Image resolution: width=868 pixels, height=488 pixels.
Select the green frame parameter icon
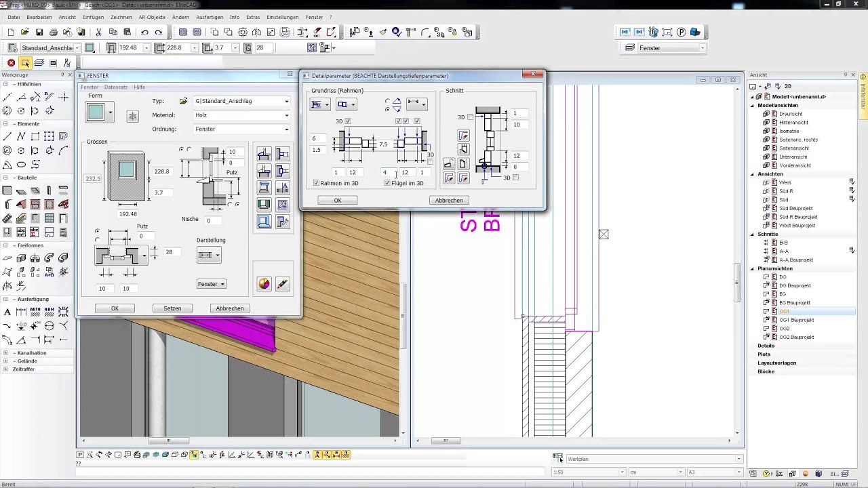coord(264,204)
